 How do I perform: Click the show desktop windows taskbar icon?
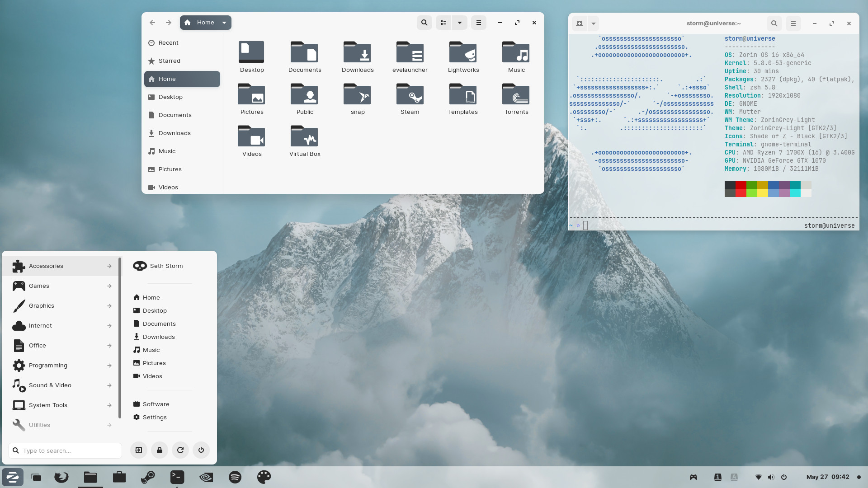(x=36, y=477)
